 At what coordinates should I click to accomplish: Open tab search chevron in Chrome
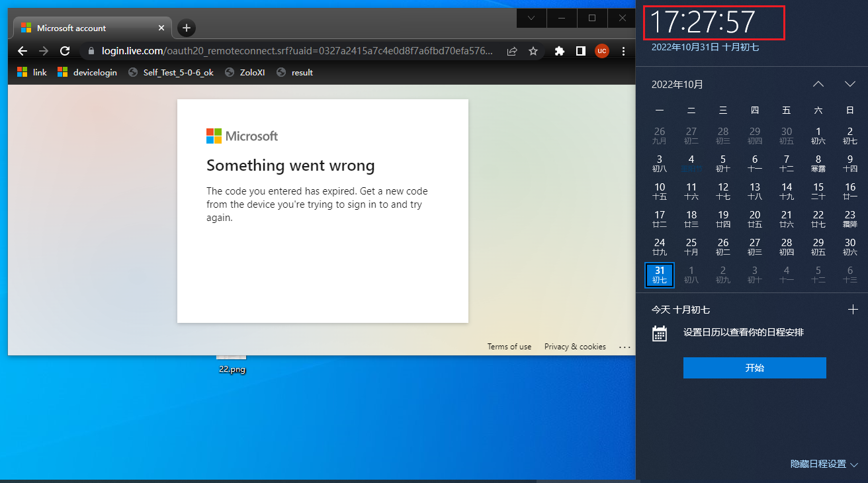(x=531, y=18)
